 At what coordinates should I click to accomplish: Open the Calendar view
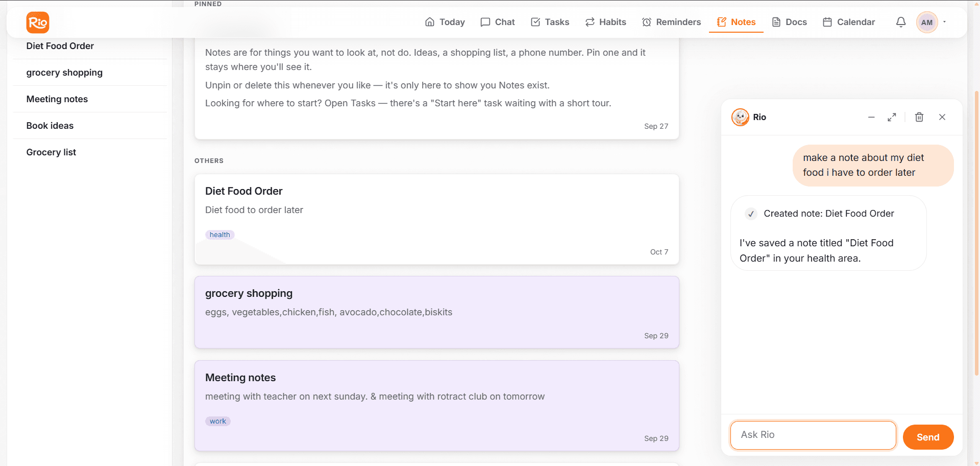point(849,22)
